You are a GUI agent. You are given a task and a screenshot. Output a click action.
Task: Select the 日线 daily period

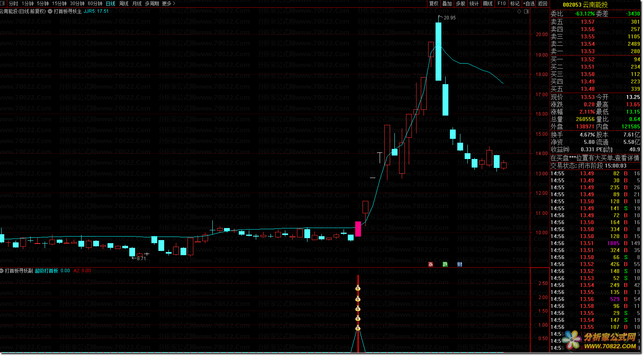tap(111, 3)
